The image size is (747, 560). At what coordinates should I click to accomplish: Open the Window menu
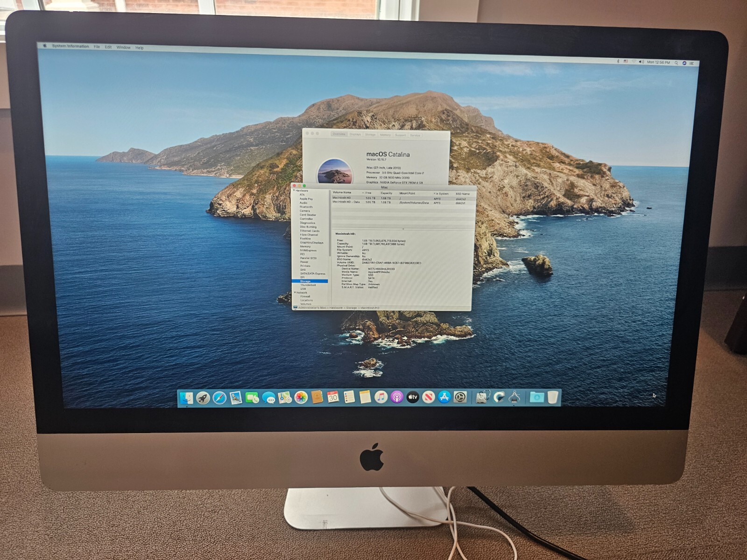tap(123, 47)
